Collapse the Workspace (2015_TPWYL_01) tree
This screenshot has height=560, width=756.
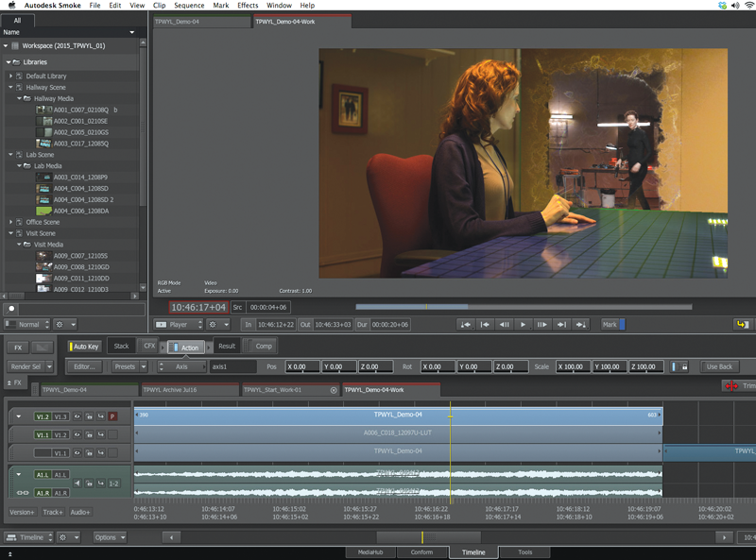[6, 45]
